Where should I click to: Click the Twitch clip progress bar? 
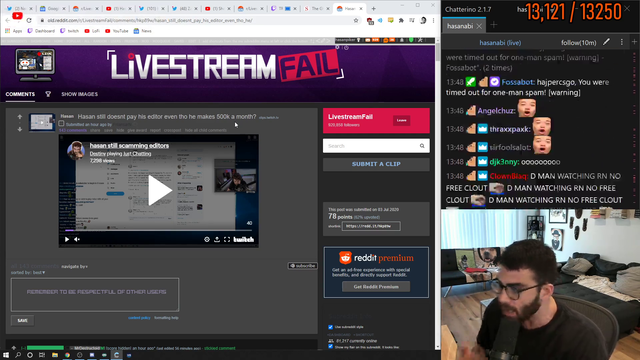tap(158, 231)
